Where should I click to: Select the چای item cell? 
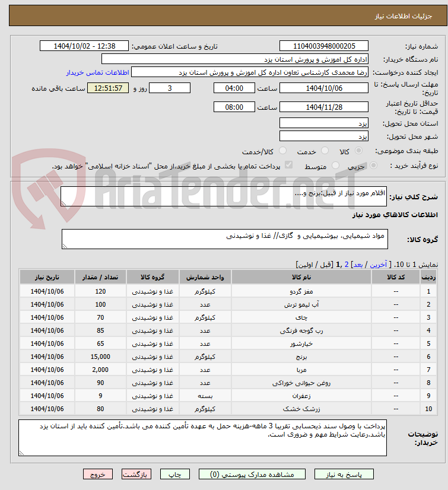(301, 317)
